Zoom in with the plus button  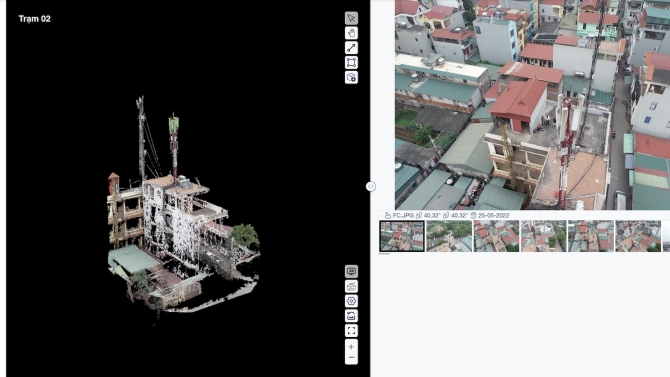click(x=351, y=347)
